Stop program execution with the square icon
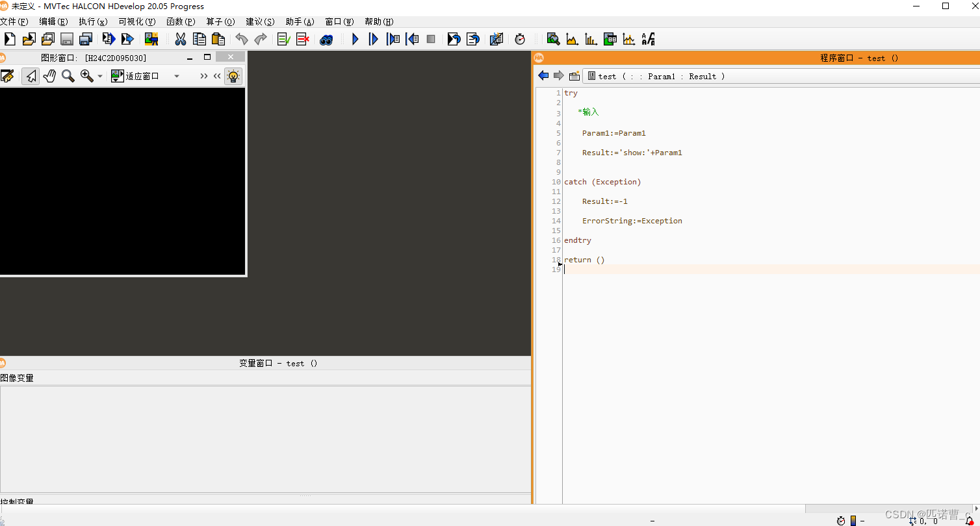The height and width of the screenshot is (526, 980). pyautogui.click(x=431, y=39)
